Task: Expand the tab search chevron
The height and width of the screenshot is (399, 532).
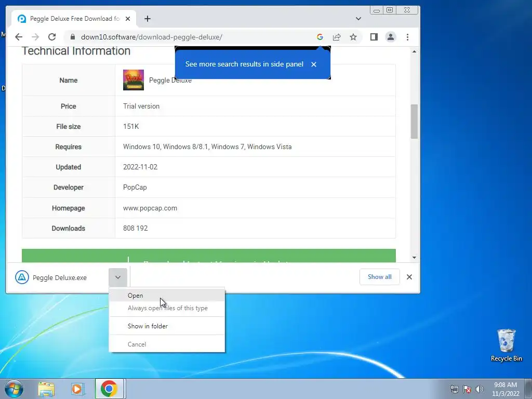Action: tap(358, 19)
